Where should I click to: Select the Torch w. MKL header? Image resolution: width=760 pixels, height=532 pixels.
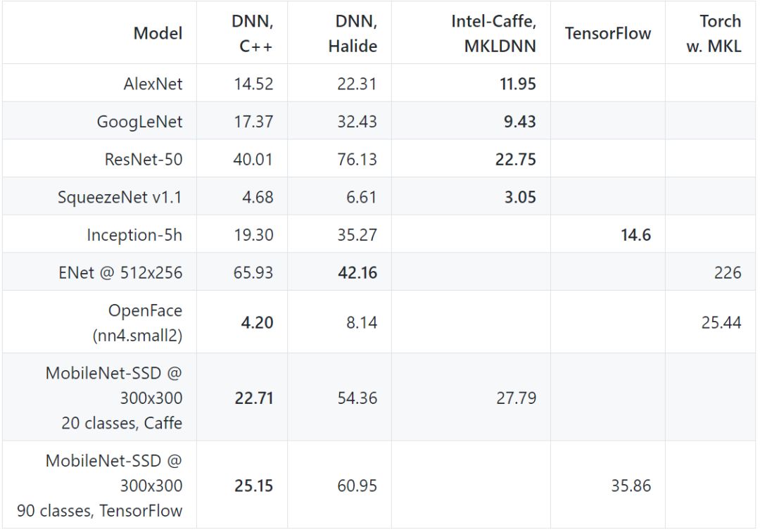click(714, 33)
